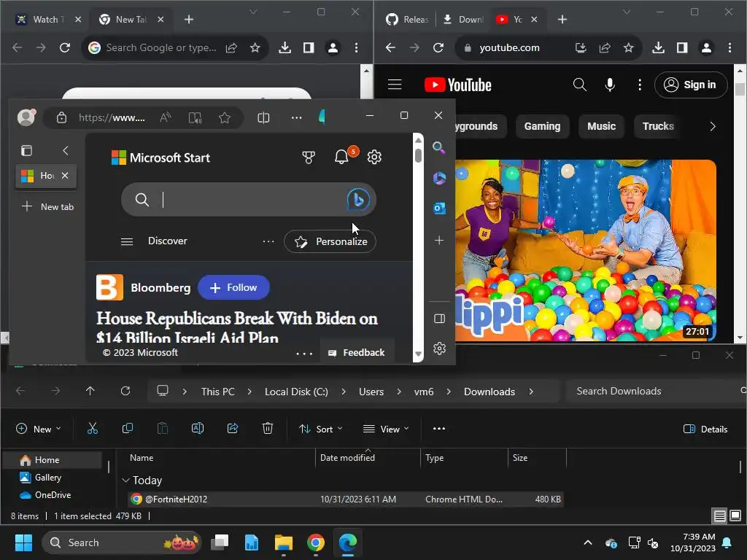Click the Search Downloads field in File Explorer
Image resolution: width=747 pixels, height=560 pixels.
pos(655,391)
